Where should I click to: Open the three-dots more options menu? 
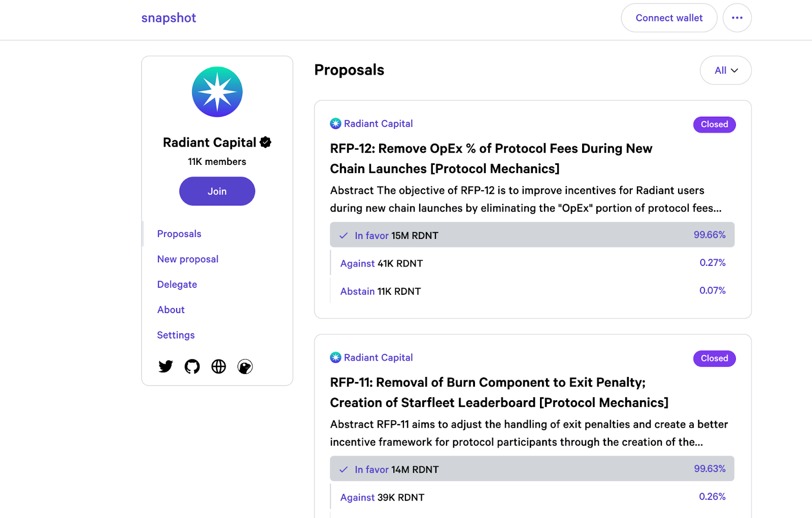coord(737,18)
